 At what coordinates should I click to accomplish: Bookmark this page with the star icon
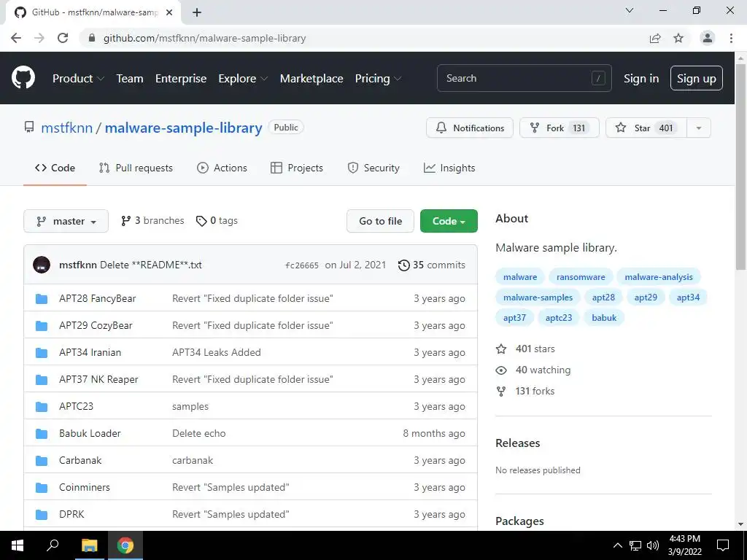pyautogui.click(x=678, y=38)
